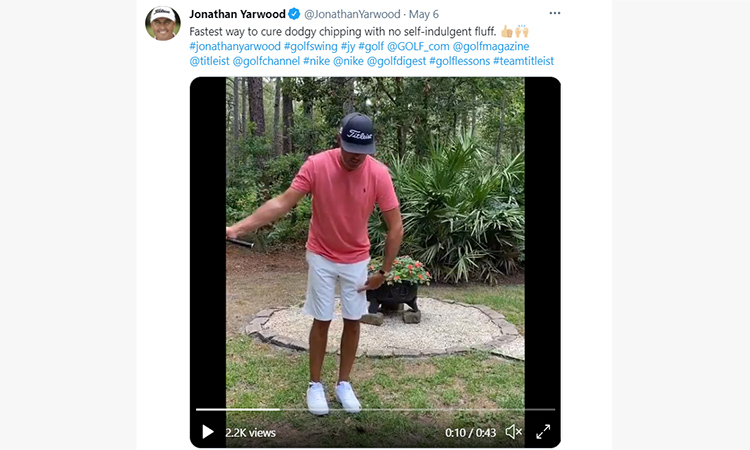Open the May 6 tweet timestamp
The height and width of the screenshot is (450, 750).
tap(423, 14)
